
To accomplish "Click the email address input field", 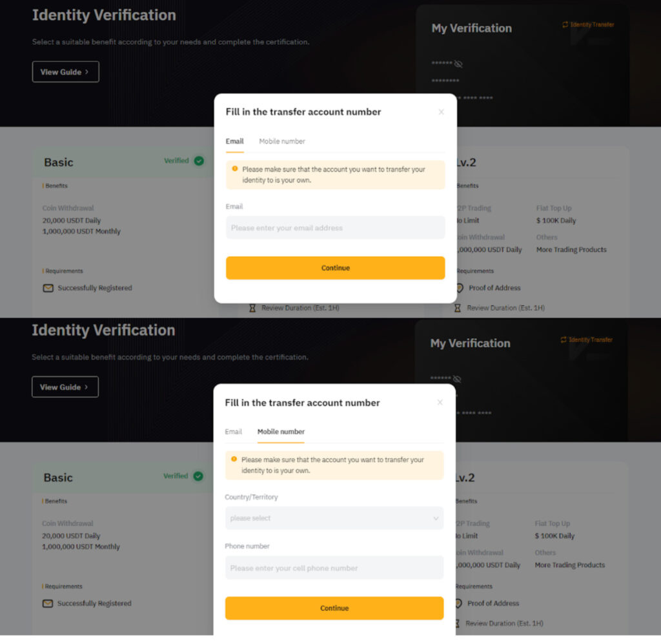I will [335, 228].
